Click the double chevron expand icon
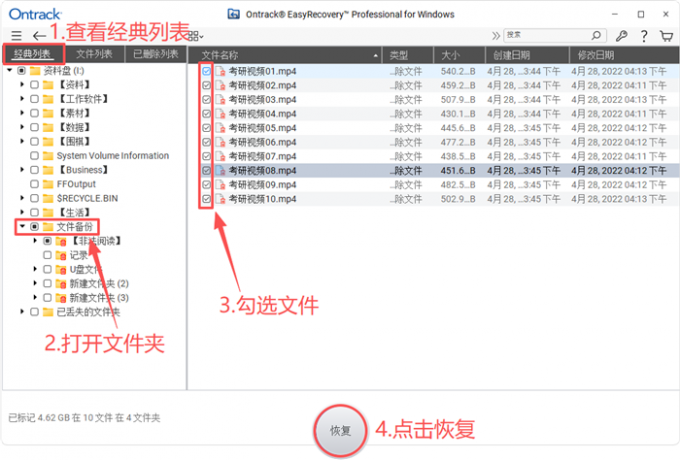The height and width of the screenshot is (460, 680). click(x=496, y=36)
